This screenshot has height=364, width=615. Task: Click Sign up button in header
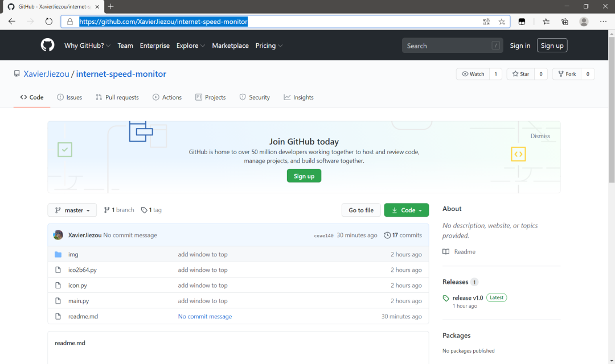(552, 45)
